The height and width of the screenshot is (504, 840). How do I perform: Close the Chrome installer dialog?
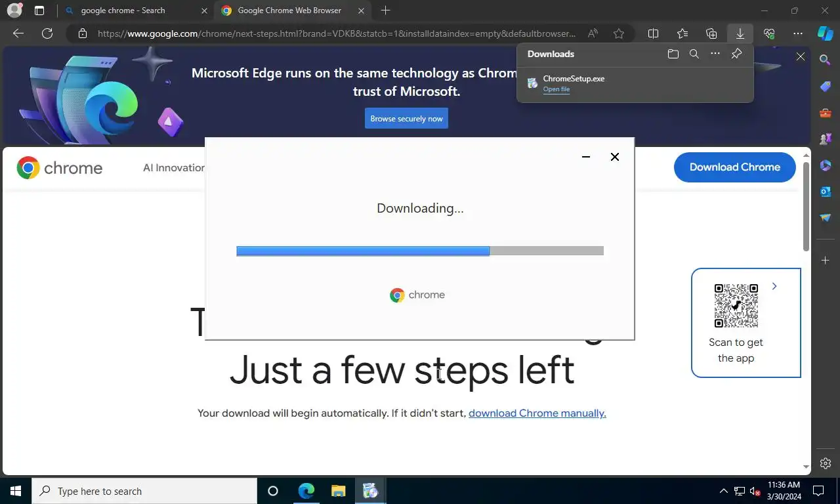(x=615, y=157)
